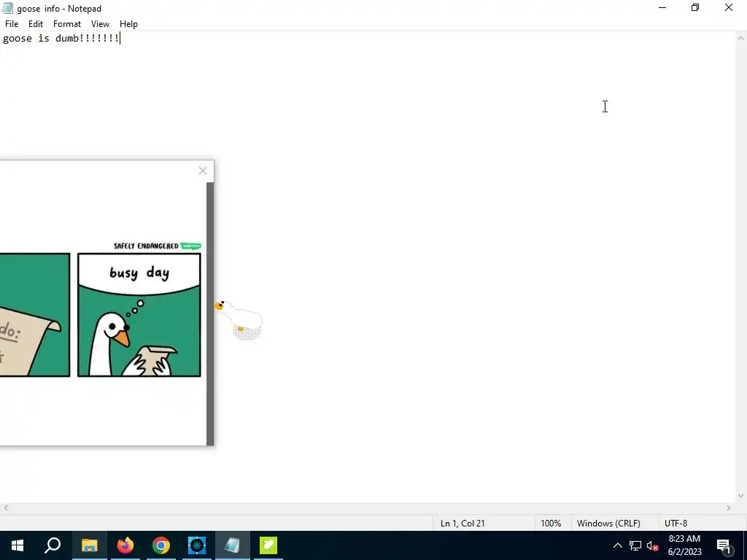The width and height of the screenshot is (747, 560).
Task: Click the partially visible to-do comic panel
Action: pos(35,315)
